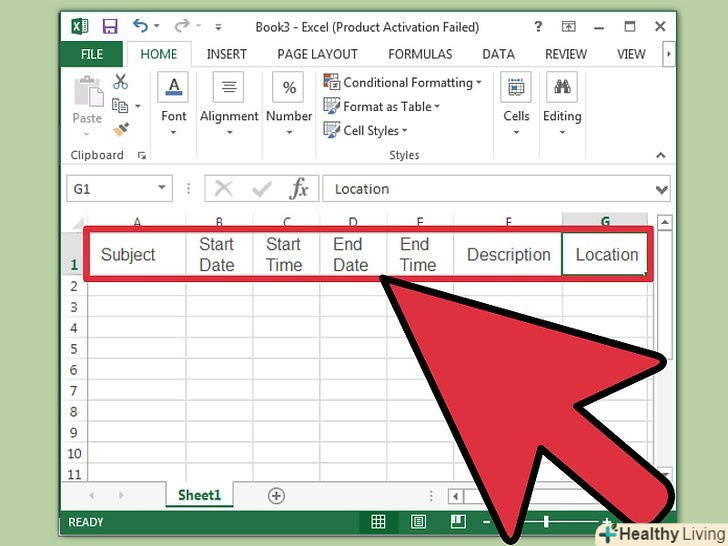This screenshot has width=728, height=546.
Task: Select column G header
Action: coord(604,220)
